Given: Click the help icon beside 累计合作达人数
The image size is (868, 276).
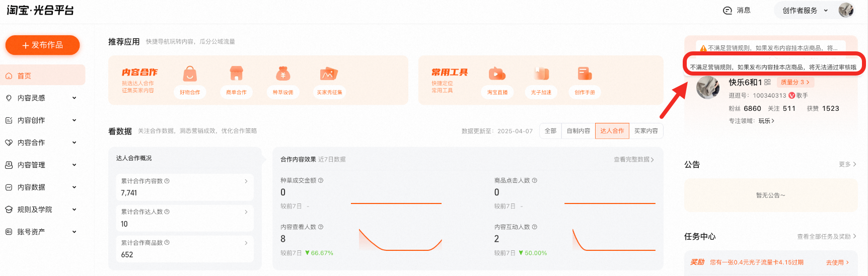Looking at the screenshot, I should 167,212.
